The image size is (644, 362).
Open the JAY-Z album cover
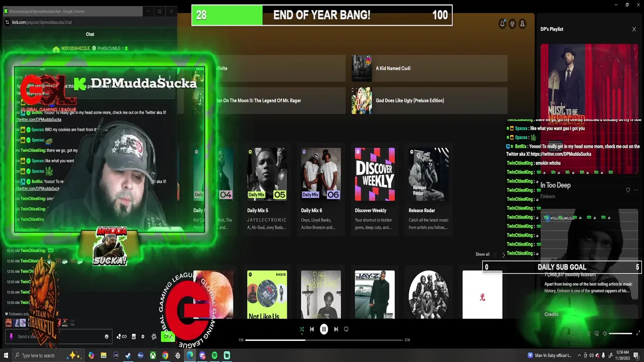click(x=374, y=295)
